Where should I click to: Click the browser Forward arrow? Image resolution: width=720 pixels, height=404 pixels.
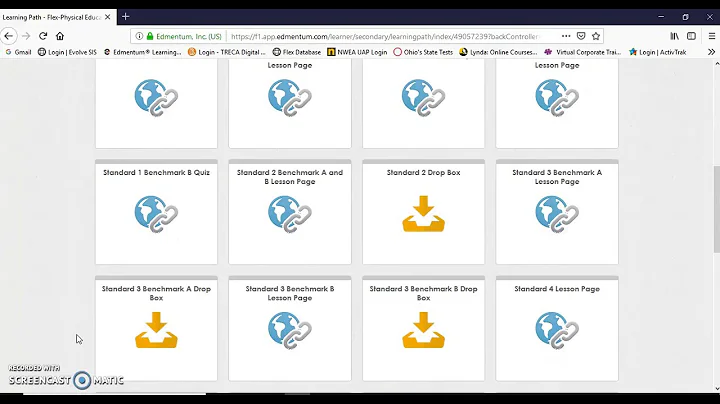(26, 36)
